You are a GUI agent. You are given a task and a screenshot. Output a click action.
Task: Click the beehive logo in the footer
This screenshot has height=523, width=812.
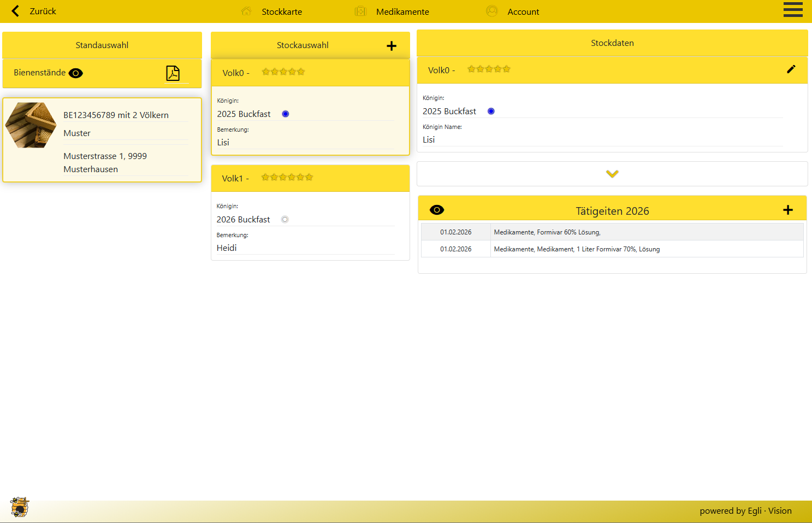tap(20, 508)
